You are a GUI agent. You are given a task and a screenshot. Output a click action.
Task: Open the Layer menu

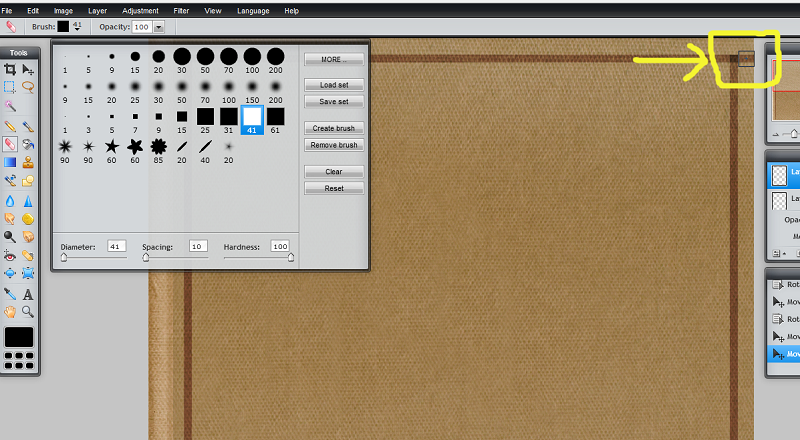pos(97,10)
